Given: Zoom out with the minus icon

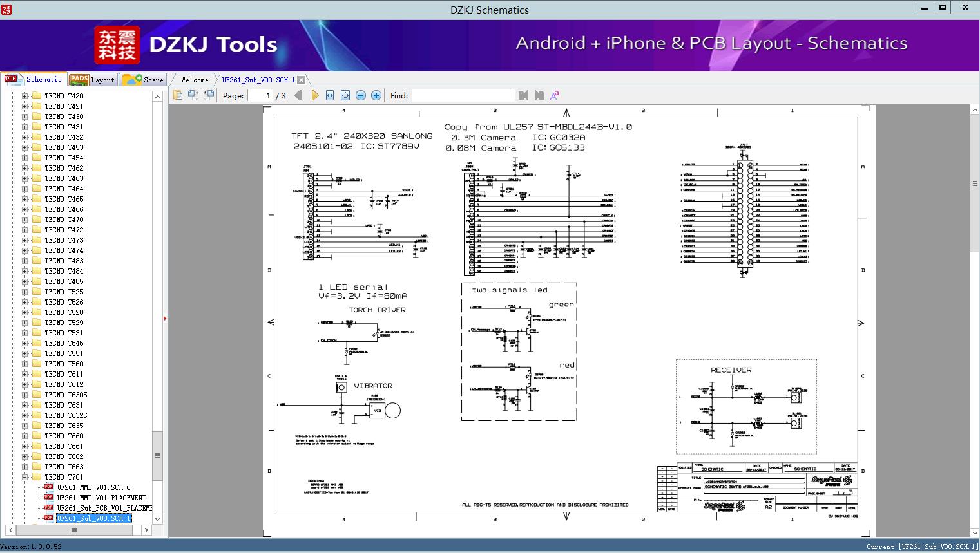Looking at the screenshot, I should [x=361, y=95].
